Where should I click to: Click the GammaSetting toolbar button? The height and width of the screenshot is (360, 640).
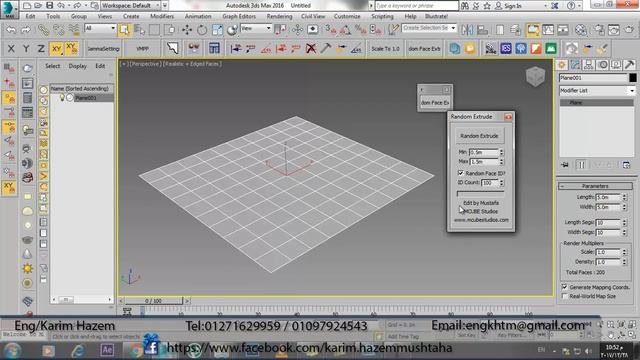point(103,49)
